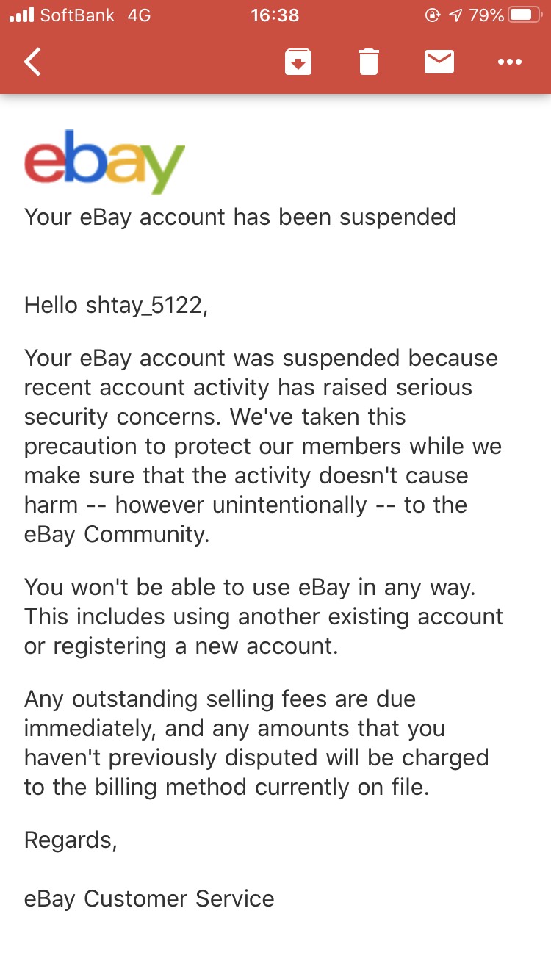551x980 pixels.
Task: Tap the 16:38 clock in status bar
Action: tap(275, 15)
